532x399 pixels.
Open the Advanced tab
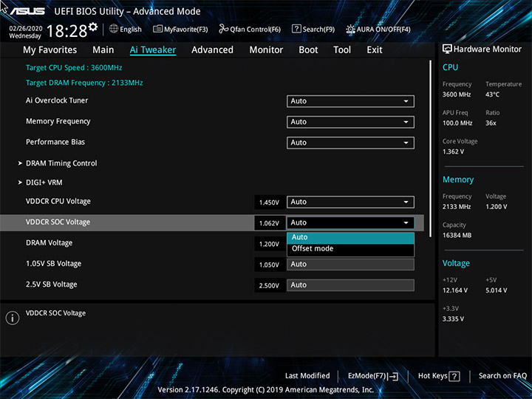212,50
